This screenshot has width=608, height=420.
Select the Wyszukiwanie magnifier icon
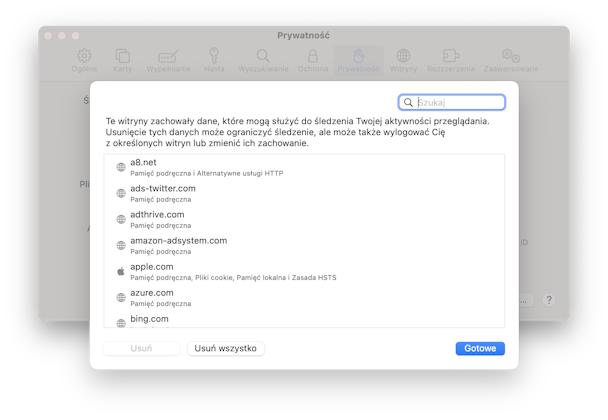point(263,56)
